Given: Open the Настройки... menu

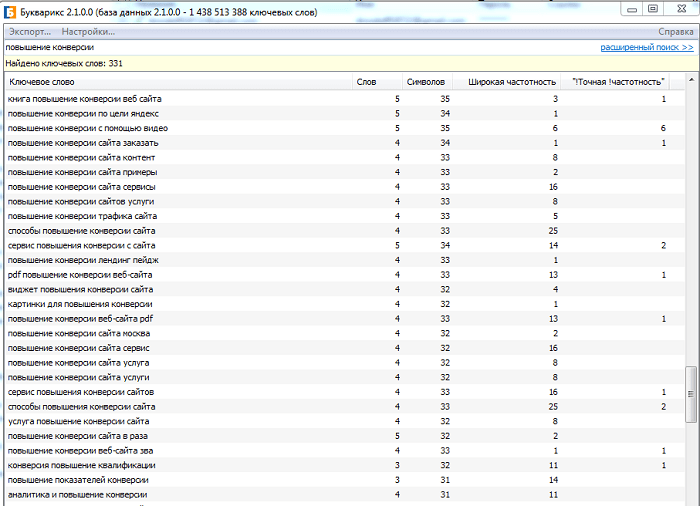Looking at the screenshot, I should (88, 32).
